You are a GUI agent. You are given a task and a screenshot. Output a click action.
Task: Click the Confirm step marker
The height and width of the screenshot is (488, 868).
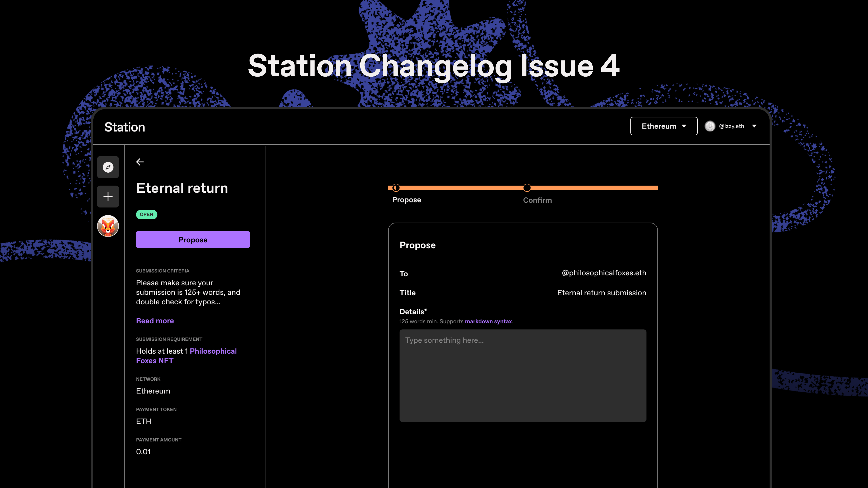pos(527,188)
